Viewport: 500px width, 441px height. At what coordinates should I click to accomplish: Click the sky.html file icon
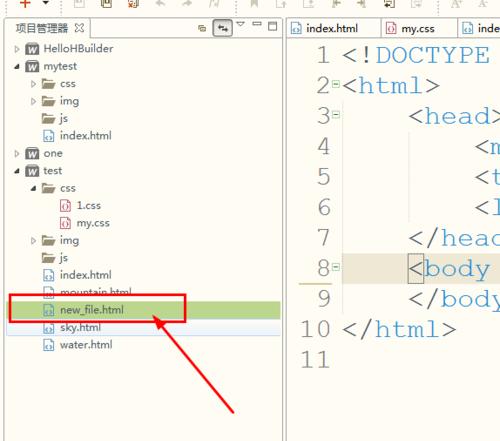pos(49,328)
